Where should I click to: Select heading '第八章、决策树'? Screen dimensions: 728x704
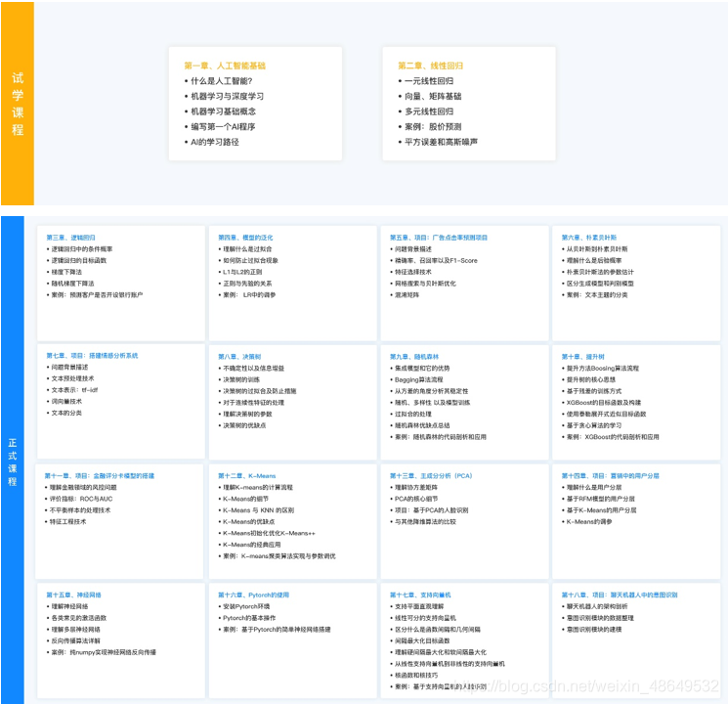239,357
